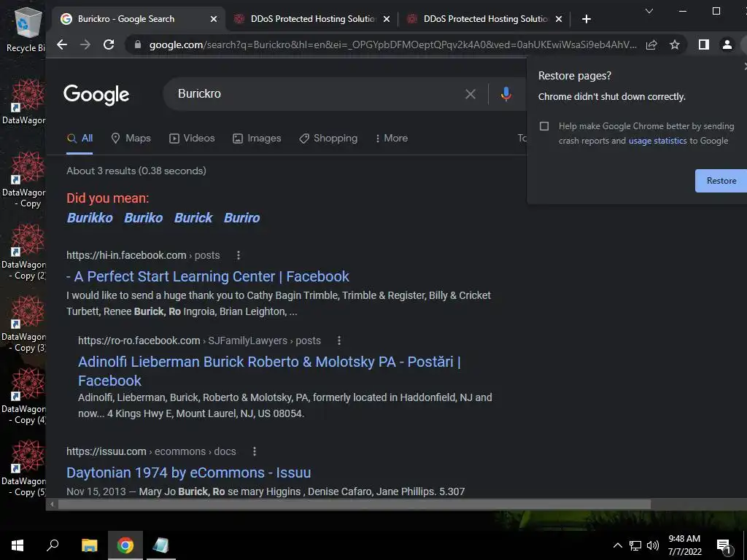The height and width of the screenshot is (560, 747).
Task: Open the Chrome tab search chevron
Action: click(649, 11)
